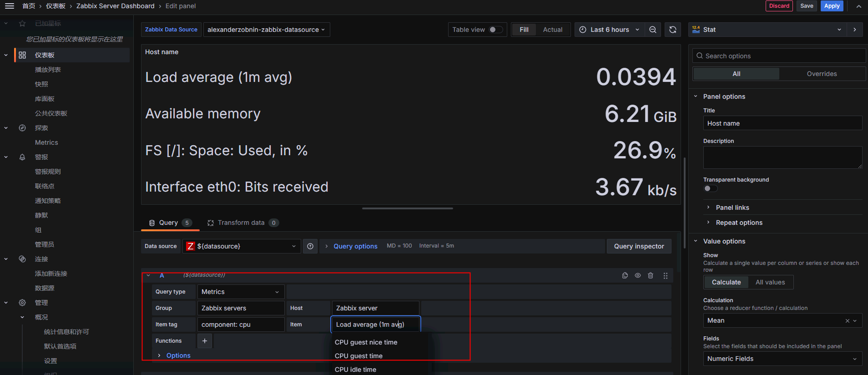This screenshot has width=868, height=375.
Task: Select CPU idle time item
Action: click(355, 370)
